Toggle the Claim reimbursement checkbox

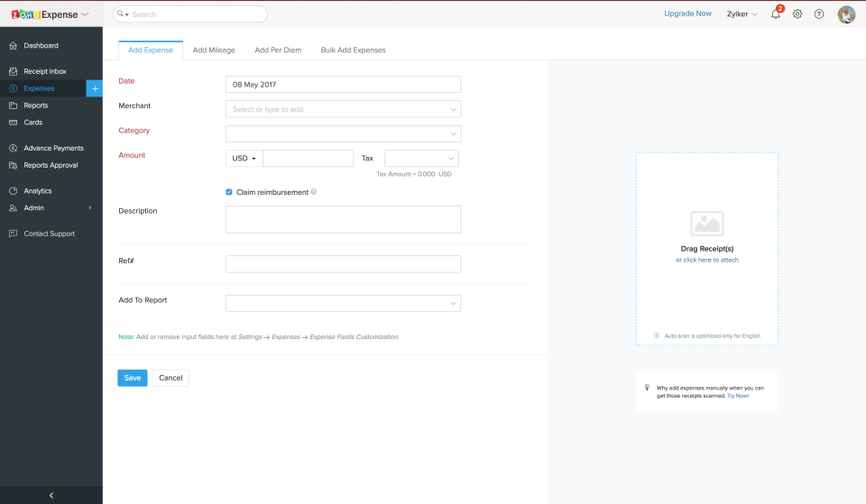228,192
